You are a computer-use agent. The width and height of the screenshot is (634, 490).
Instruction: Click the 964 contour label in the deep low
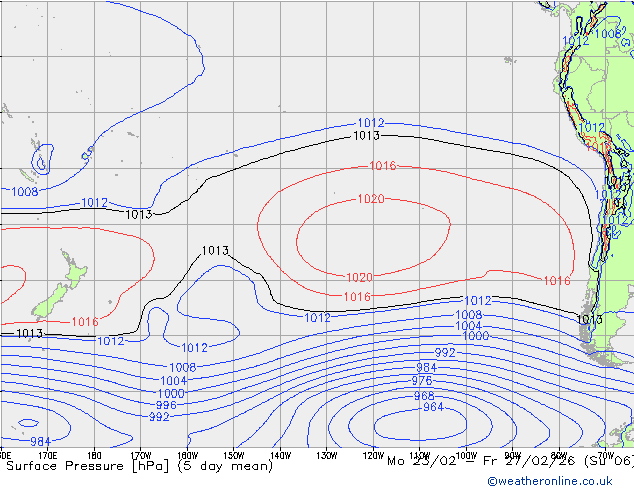tap(433, 407)
